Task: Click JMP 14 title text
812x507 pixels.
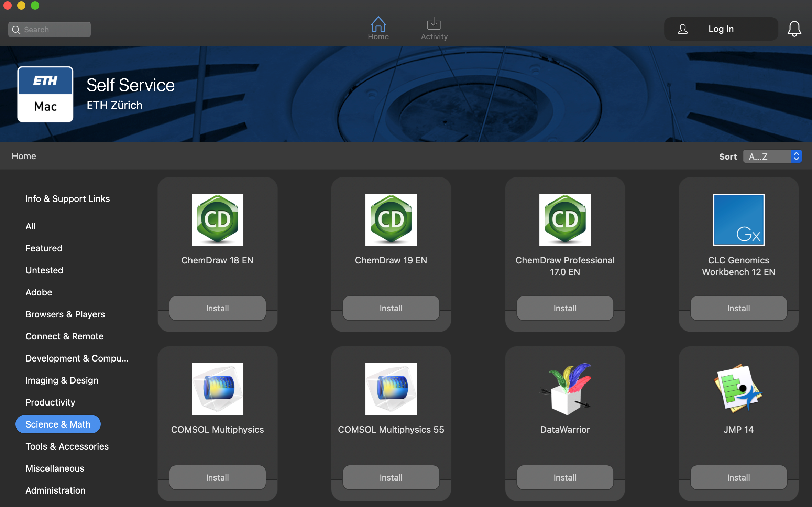Action: (x=739, y=430)
